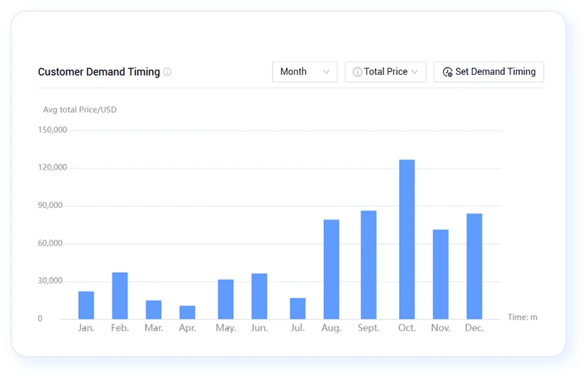Viewport: 588px width, 380px height.
Task: Click the 30,000 y-axis value
Action: point(50,281)
